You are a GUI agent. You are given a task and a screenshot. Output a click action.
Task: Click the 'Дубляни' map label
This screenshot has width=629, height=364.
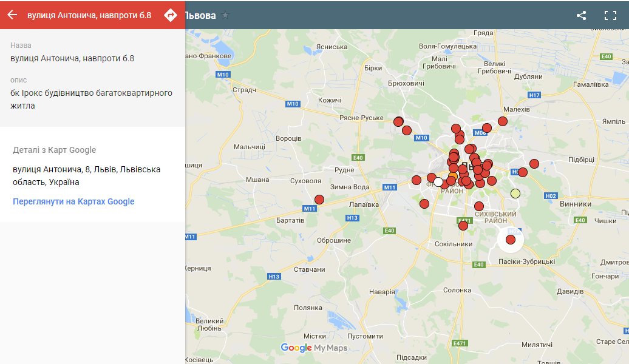point(528,76)
